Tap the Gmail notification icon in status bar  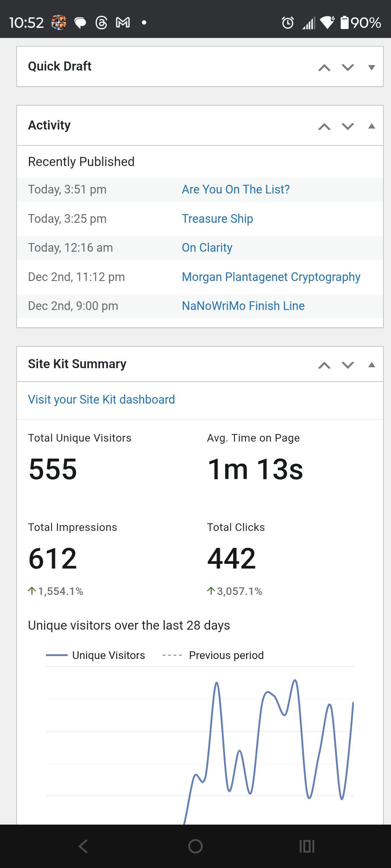(123, 23)
